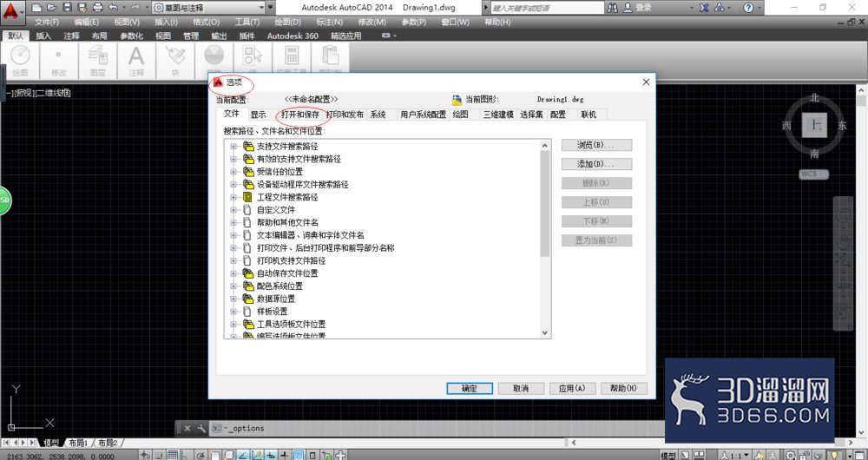Viewport: 868px width, 460px height.
Task: Expand 自定义文件 tree node
Action: pyautogui.click(x=233, y=210)
